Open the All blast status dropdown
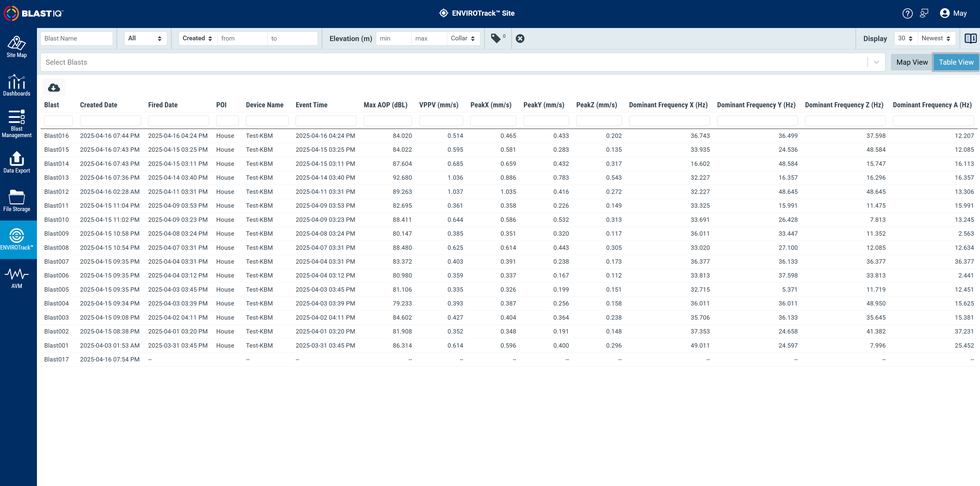Screen dimensions: 980x486 point(145,39)
